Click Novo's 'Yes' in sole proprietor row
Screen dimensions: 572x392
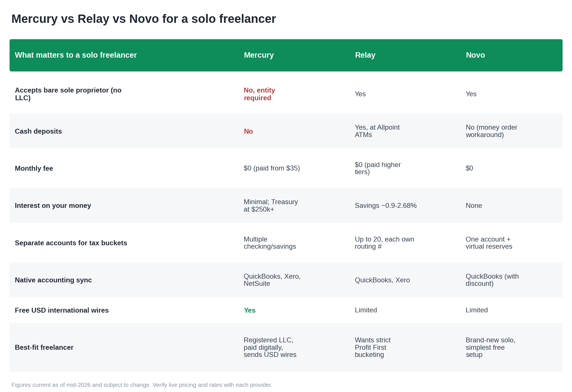coord(471,94)
